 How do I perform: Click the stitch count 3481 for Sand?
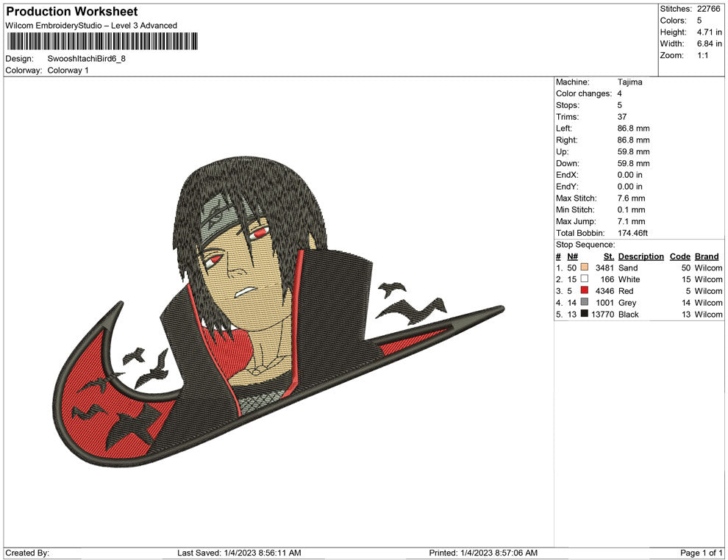(x=604, y=268)
